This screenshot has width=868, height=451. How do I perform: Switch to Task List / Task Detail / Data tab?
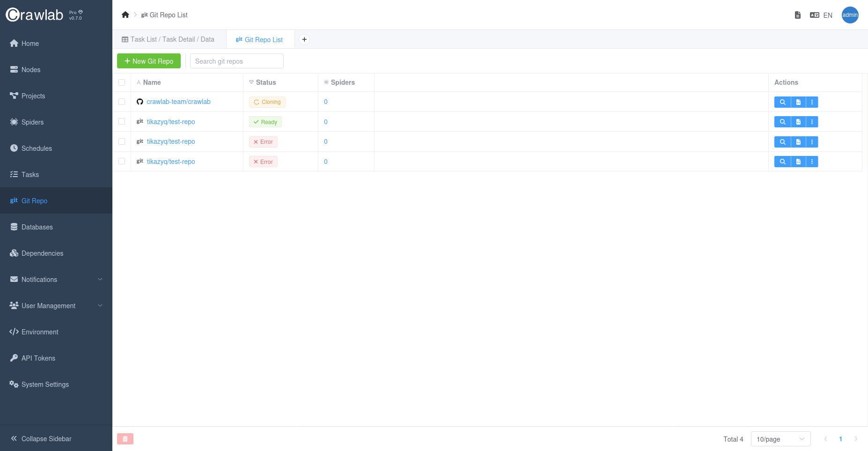169,39
